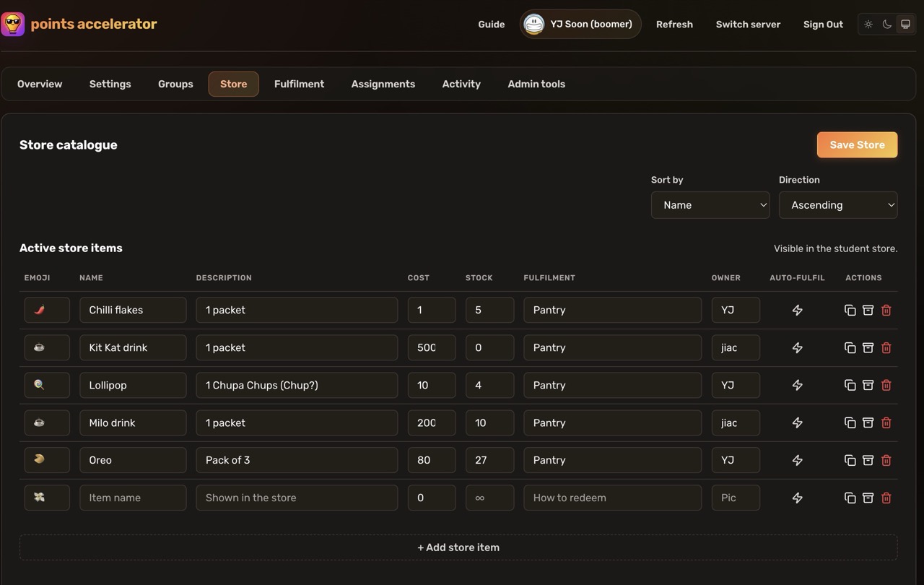
Task: Duplicate the Kit Kat drink item
Action: (x=850, y=347)
